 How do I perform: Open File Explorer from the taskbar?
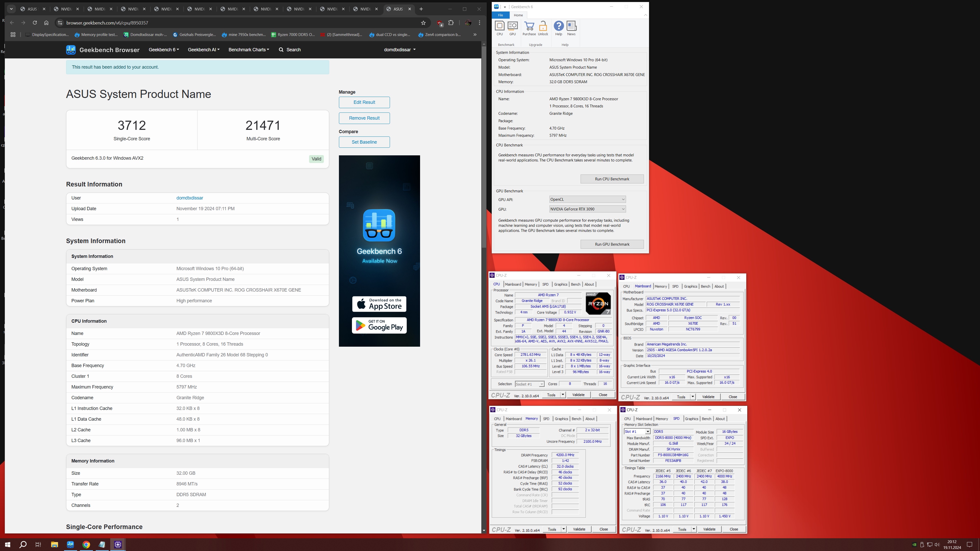[x=54, y=545]
